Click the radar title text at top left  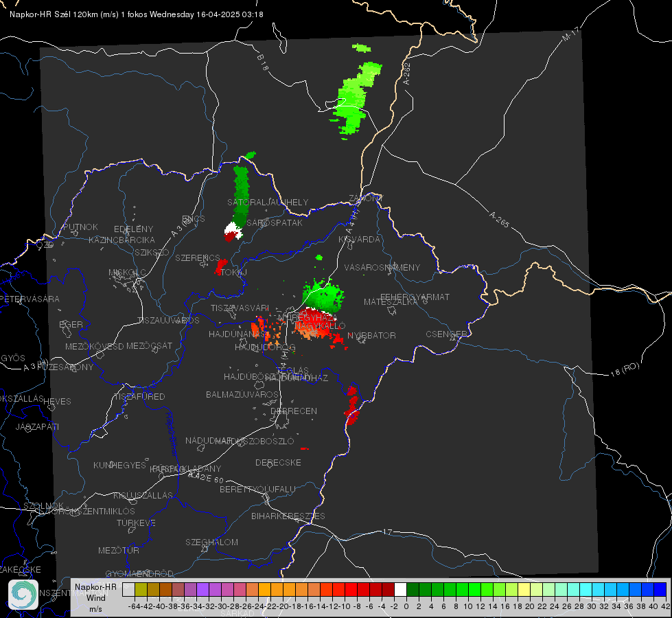[137, 14]
